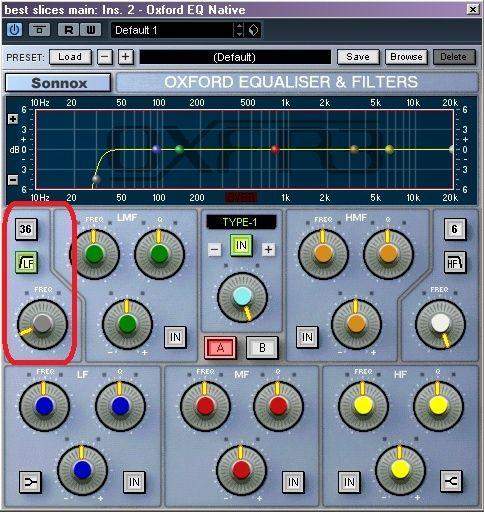Click the blue LF Q knob
The width and height of the screenshot is (484, 512).
(120, 406)
